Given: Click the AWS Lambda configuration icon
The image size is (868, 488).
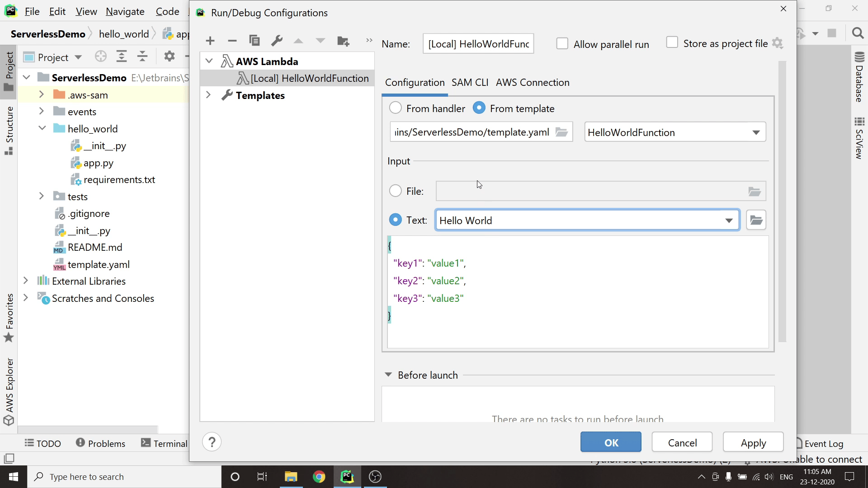Looking at the screenshot, I should pos(228,61).
